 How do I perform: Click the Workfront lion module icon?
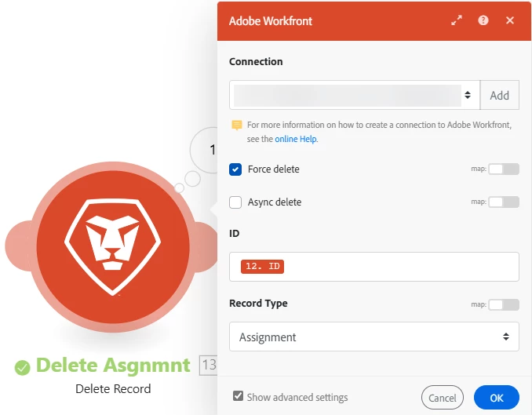[x=113, y=247]
